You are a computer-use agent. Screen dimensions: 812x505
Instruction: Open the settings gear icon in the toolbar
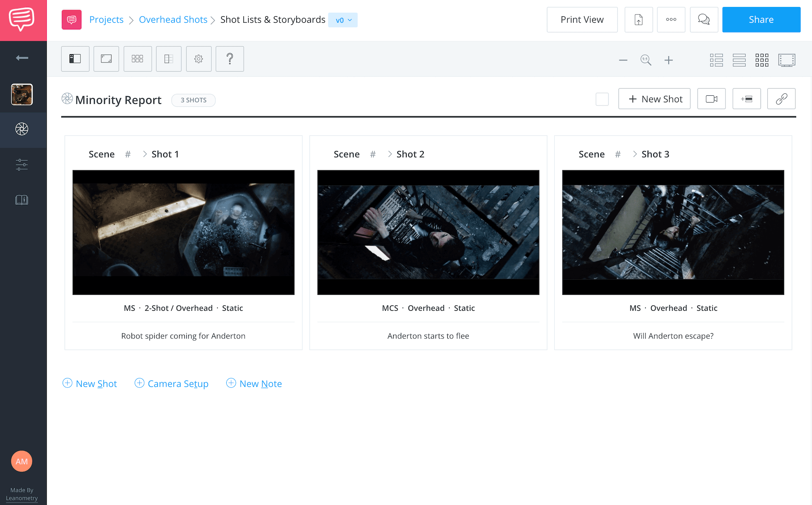click(x=199, y=59)
